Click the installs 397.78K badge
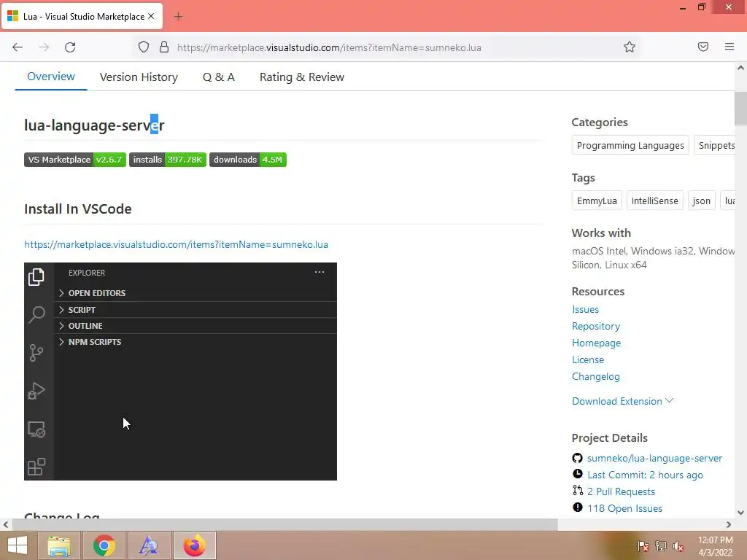This screenshot has height=560, width=747. [x=168, y=160]
